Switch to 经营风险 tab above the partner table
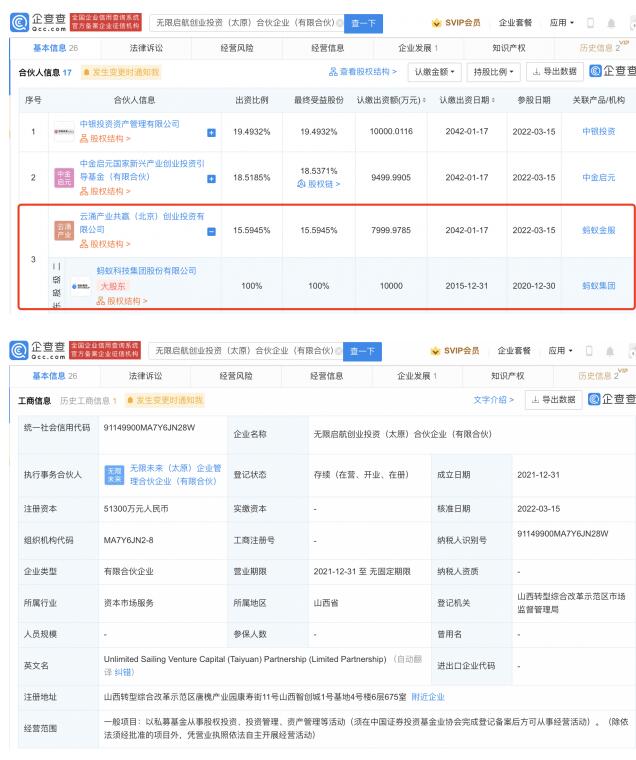Image resolution: width=636 pixels, height=760 pixels. pos(237,48)
